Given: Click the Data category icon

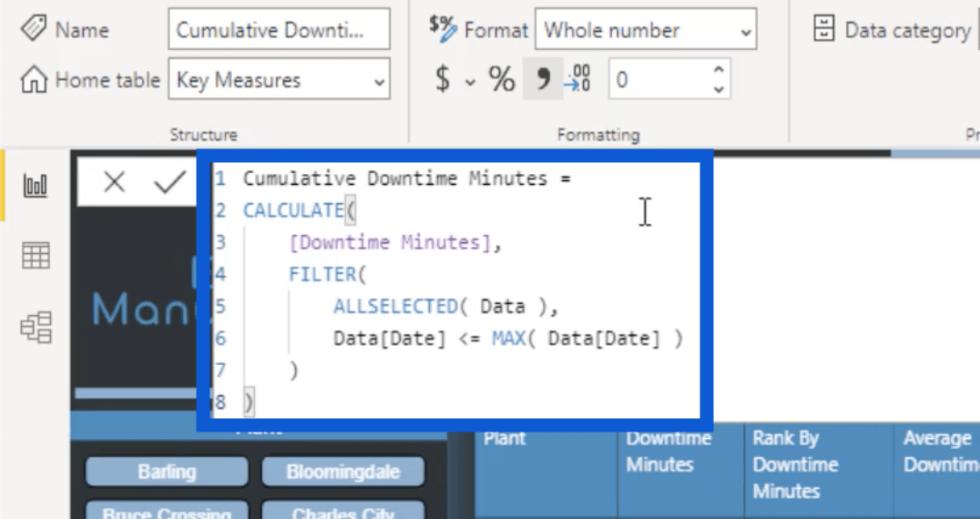Looking at the screenshot, I should coord(823,29).
